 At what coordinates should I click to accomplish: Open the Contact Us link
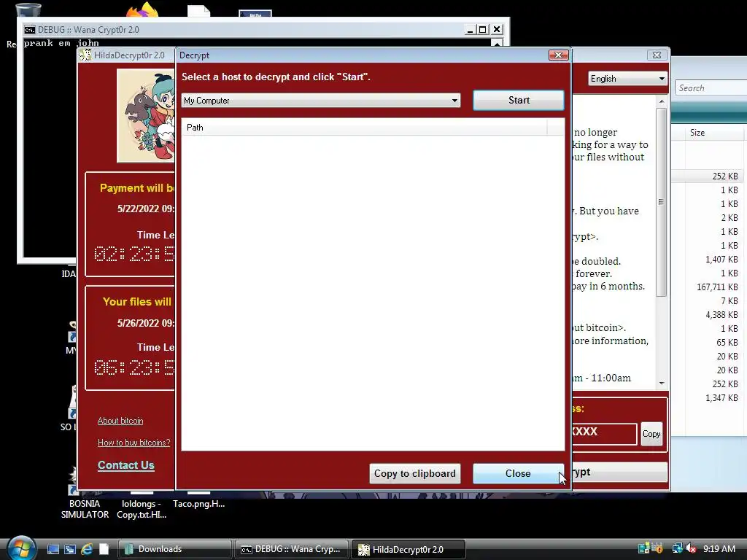125,465
